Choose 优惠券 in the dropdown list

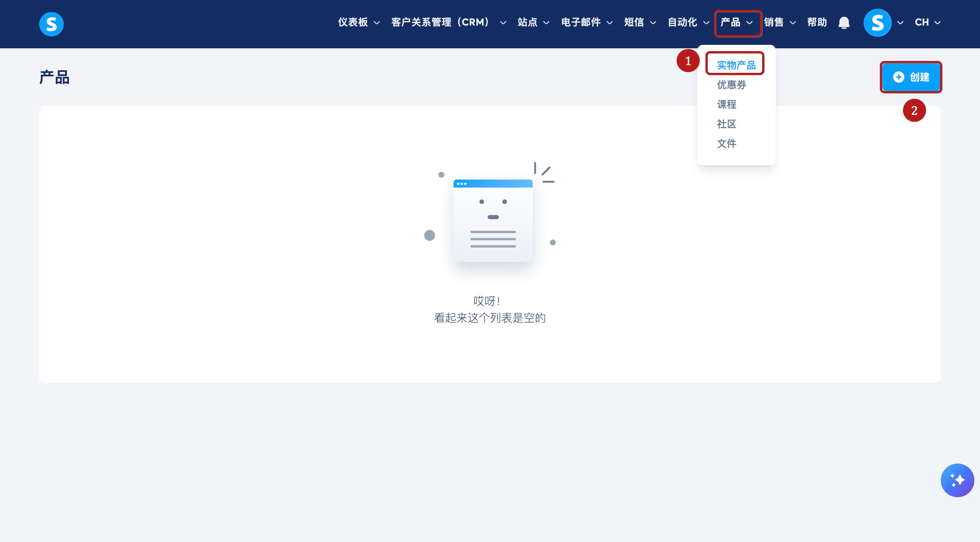[x=731, y=85]
